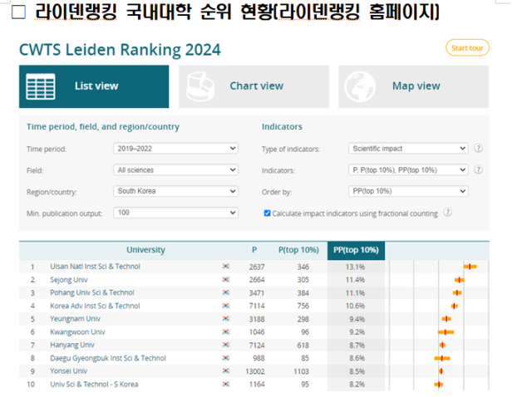
Task: Click the flag icon in Yonsei Univ row
Action: coord(225,371)
